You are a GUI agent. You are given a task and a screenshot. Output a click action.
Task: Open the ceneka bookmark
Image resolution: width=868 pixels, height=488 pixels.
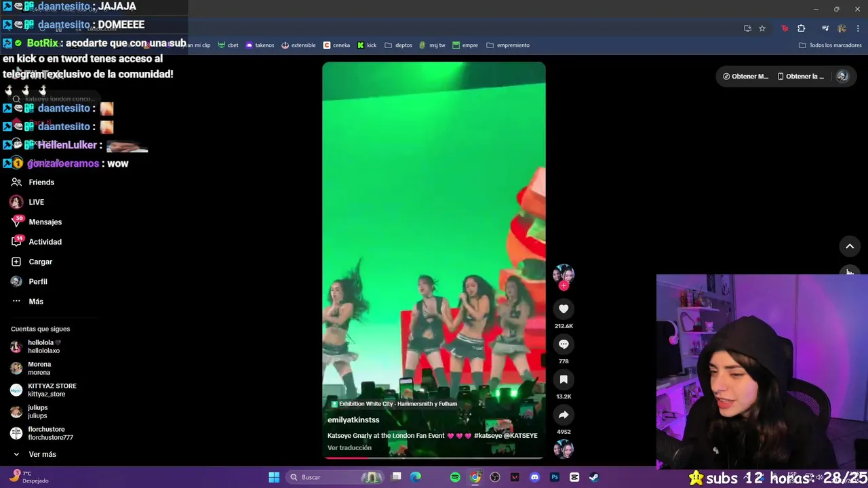coord(337,45)
